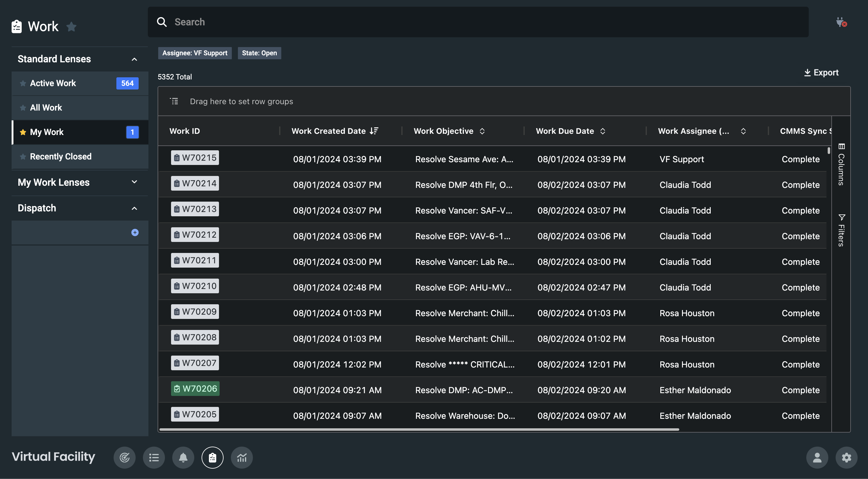Click the horizontal scrollbar under the table
This screenshot has width=868, height=479.
(419, 430)
